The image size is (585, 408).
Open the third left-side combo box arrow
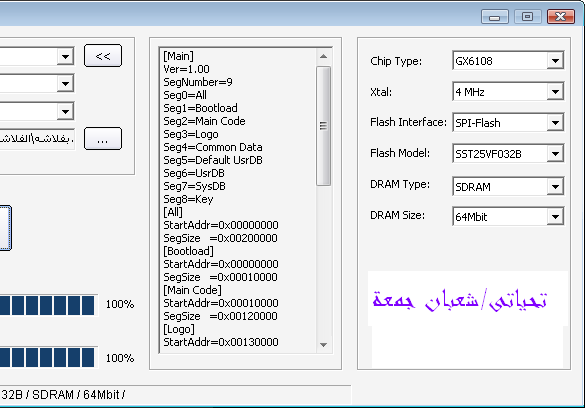tap(66, 112)
